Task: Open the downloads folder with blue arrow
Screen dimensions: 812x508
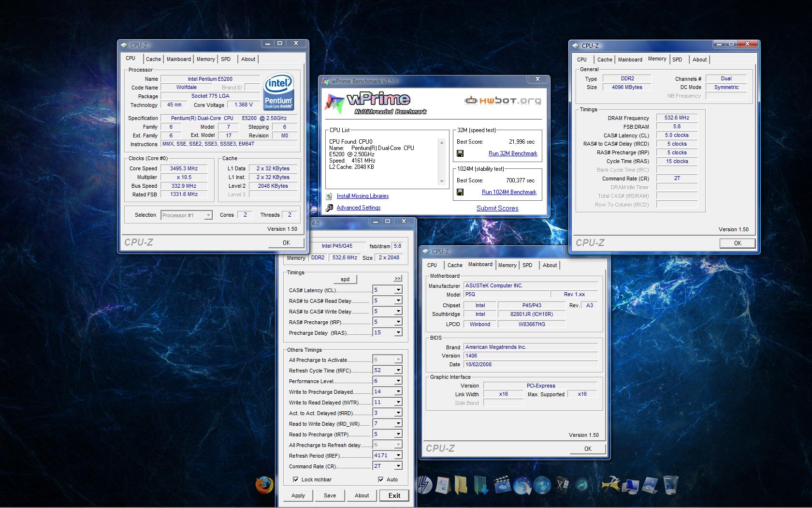Action: (x=481, y=485)
